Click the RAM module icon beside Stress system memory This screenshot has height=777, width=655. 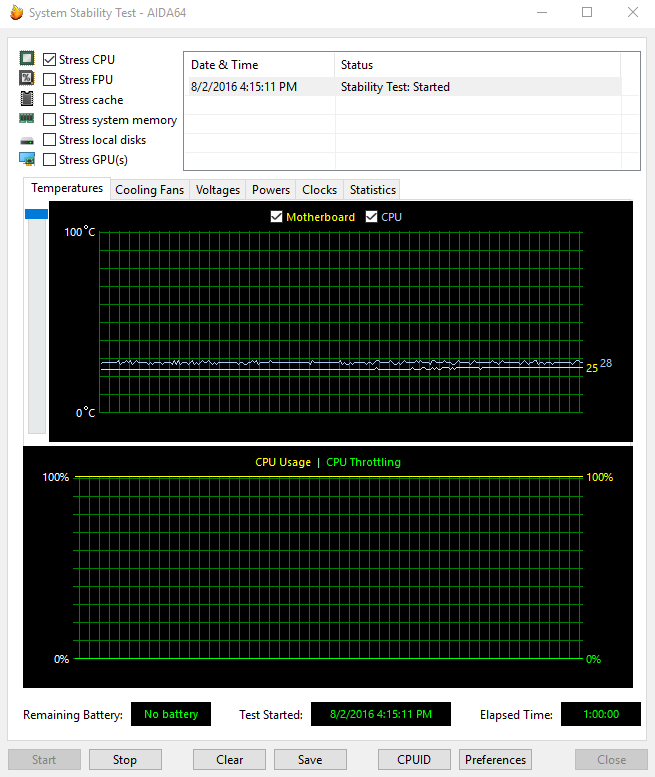[27, 119]
